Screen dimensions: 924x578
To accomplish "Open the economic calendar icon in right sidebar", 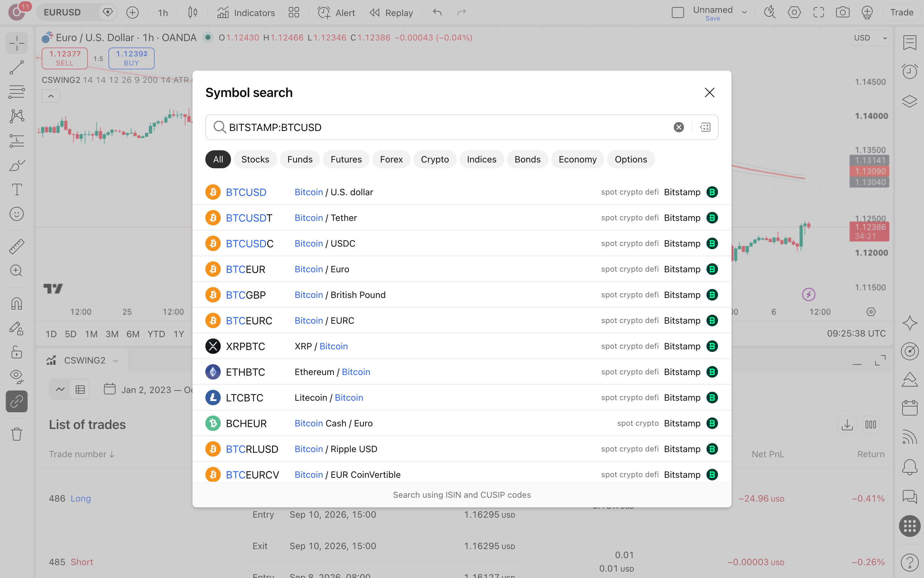I will click(x=910, y=408).
